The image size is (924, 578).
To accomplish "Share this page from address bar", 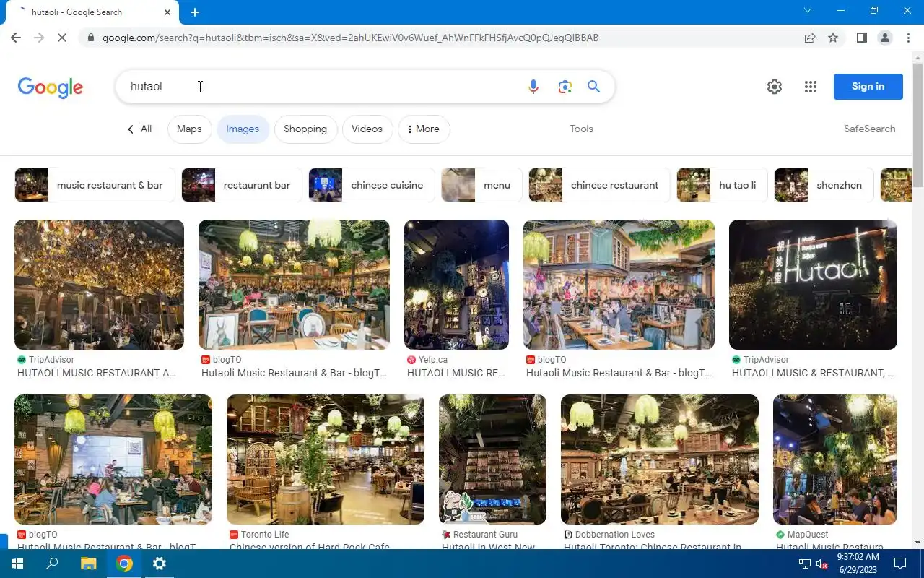I will click(810, 38).
